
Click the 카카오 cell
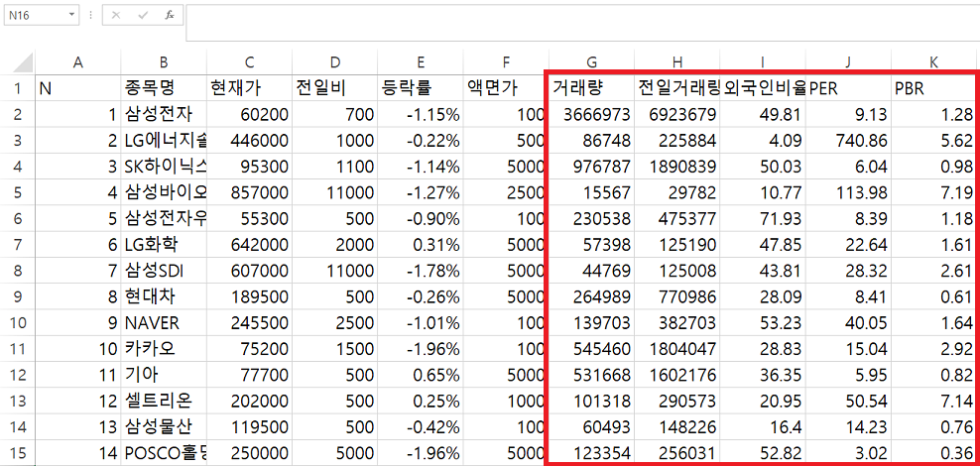click(164, 348)
